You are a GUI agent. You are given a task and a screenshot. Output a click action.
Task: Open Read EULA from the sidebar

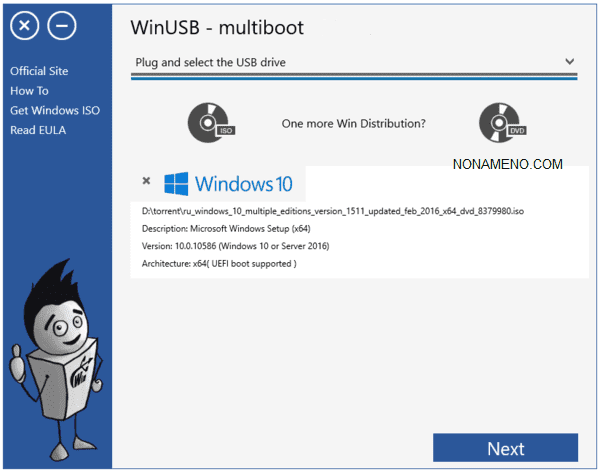coord(37,130)
